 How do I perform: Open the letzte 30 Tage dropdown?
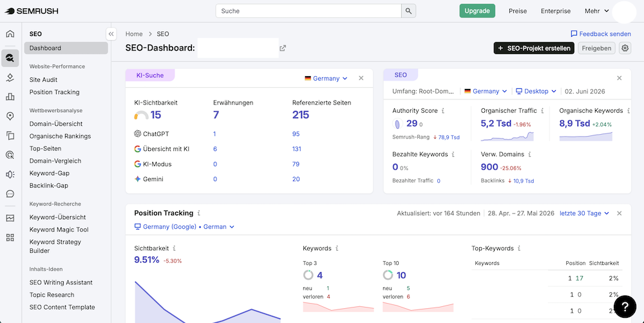(x=584, y=213)
